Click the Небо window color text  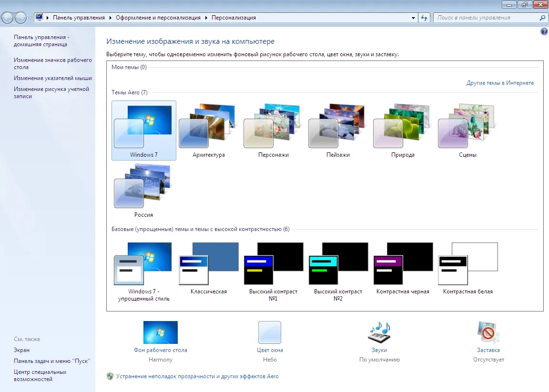[270, 360]
